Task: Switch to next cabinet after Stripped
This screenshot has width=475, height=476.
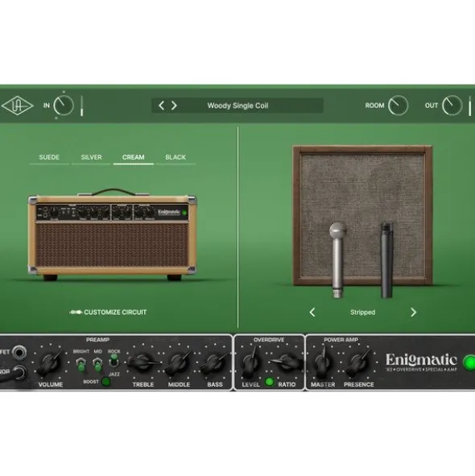Action: point(413,313)
